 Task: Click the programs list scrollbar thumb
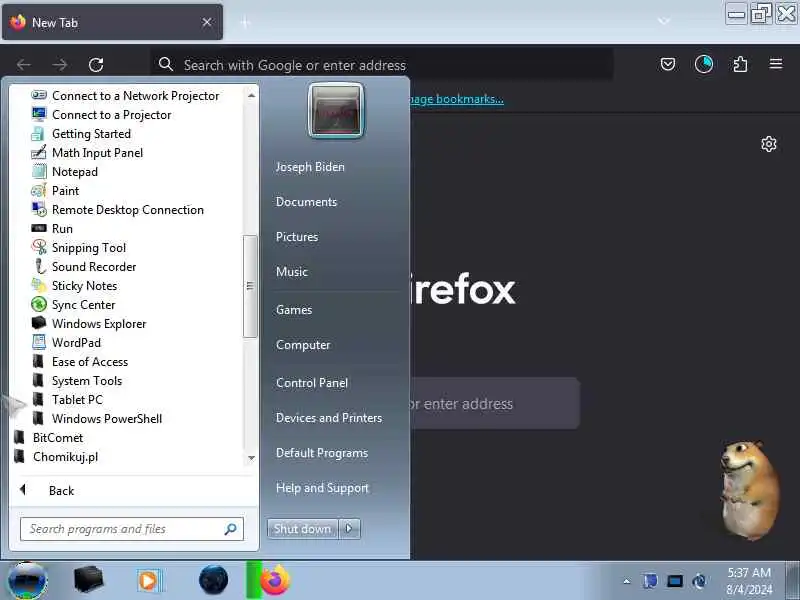coord(250,286)
